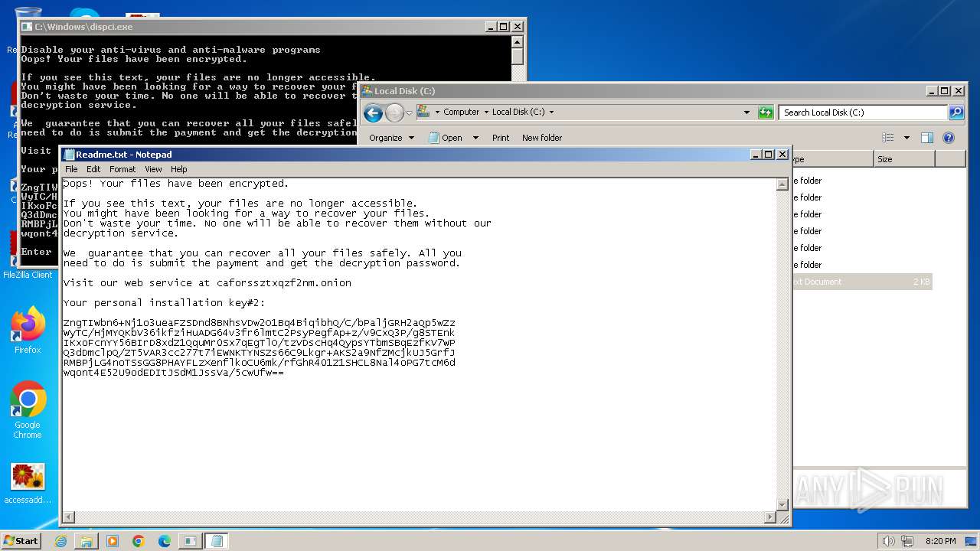Open the File Explorer taskbar button
The width and height of the screenshot is (980, 551).
(x=87, y=541)
